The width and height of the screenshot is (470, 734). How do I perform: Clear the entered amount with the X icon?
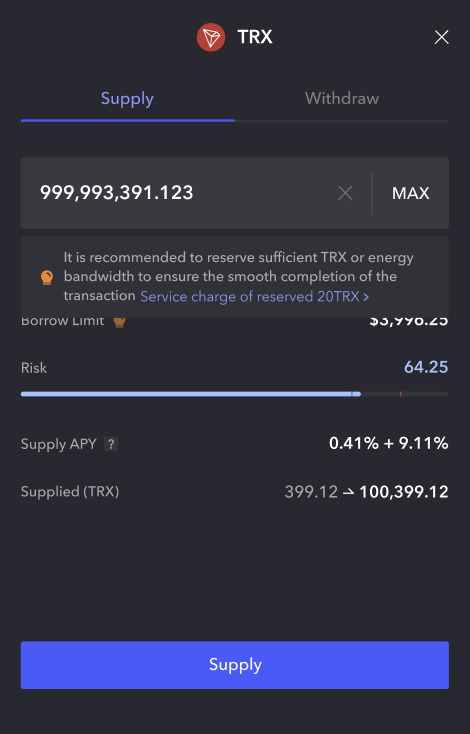[x=345, y=193]
